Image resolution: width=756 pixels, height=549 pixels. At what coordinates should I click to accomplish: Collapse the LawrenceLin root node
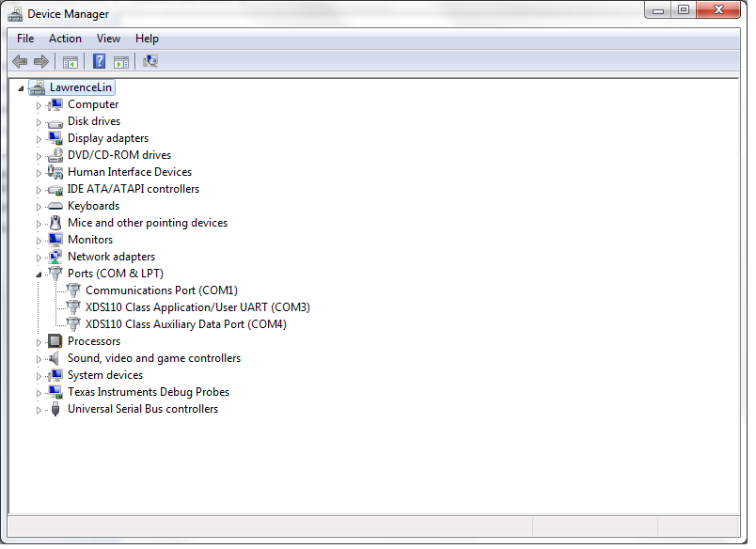pyautogui.click(x=21, y=88)
